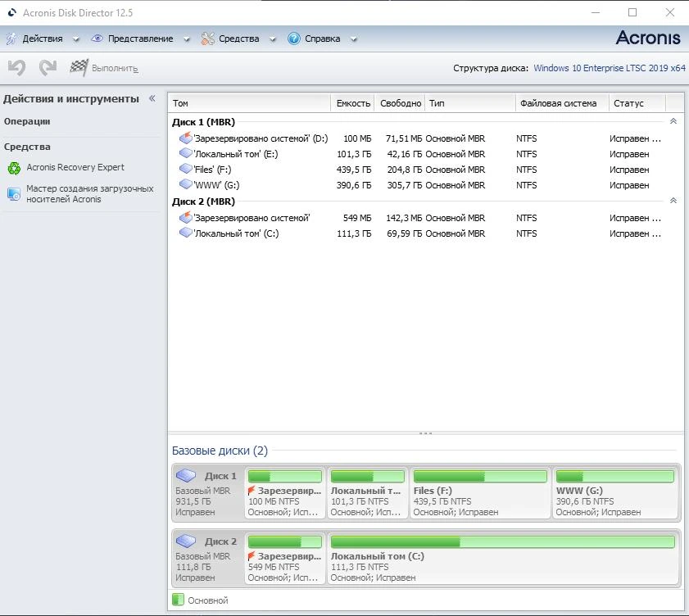Click the disk icon of 'Files' (F:)
This screenshot has height=616, width=689.
point(185,169)
